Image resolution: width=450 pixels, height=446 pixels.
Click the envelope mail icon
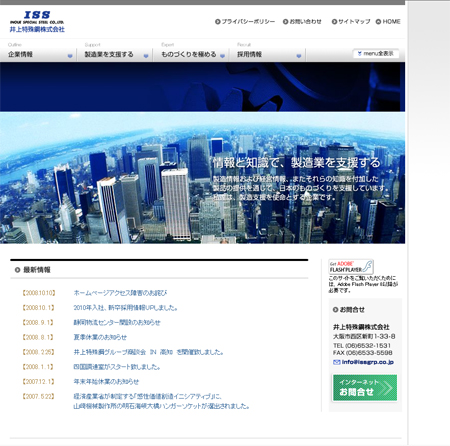tap(336, 362)
